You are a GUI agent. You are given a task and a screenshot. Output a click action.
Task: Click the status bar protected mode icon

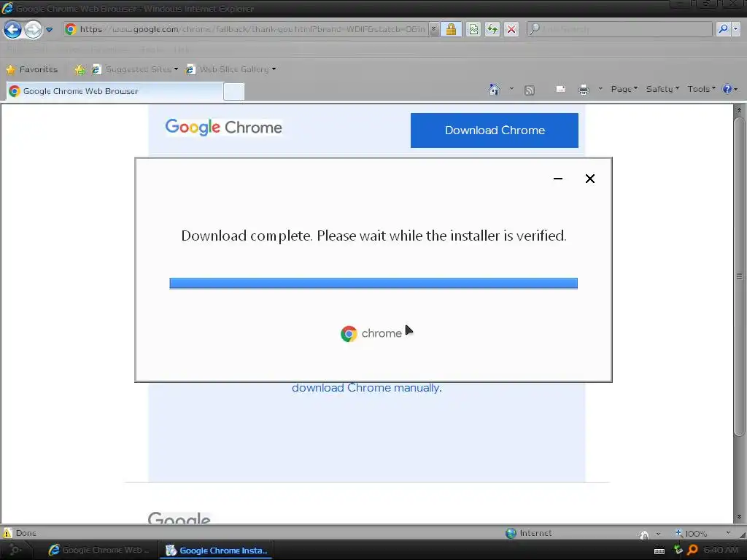[x=643, y=534]
